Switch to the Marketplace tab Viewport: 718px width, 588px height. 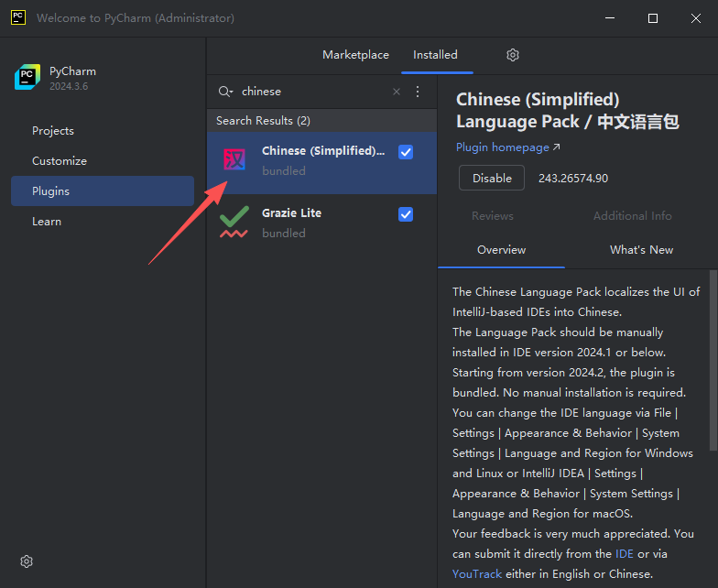pos(355,55)
